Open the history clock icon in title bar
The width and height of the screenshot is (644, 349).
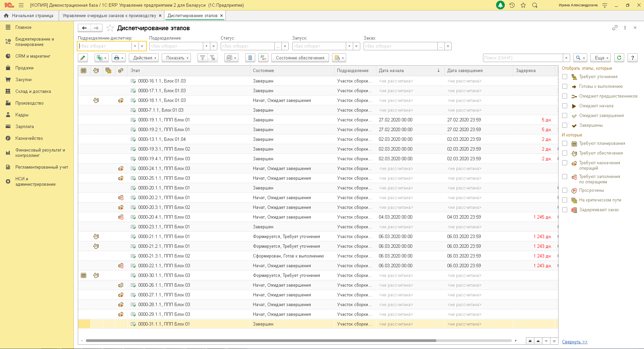click(512, 5)
